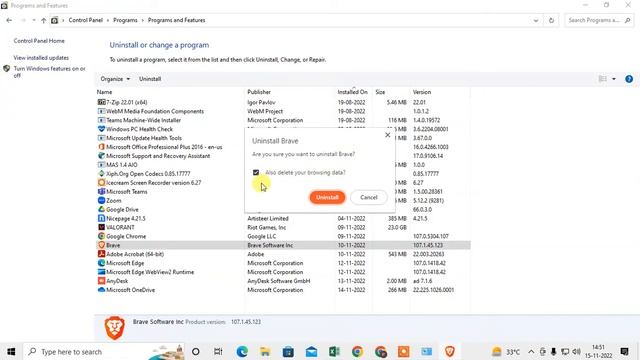Screen dimensions: 640x360
Task: Click Brave Software Inc publisher cell
Action: pos(270,245)
